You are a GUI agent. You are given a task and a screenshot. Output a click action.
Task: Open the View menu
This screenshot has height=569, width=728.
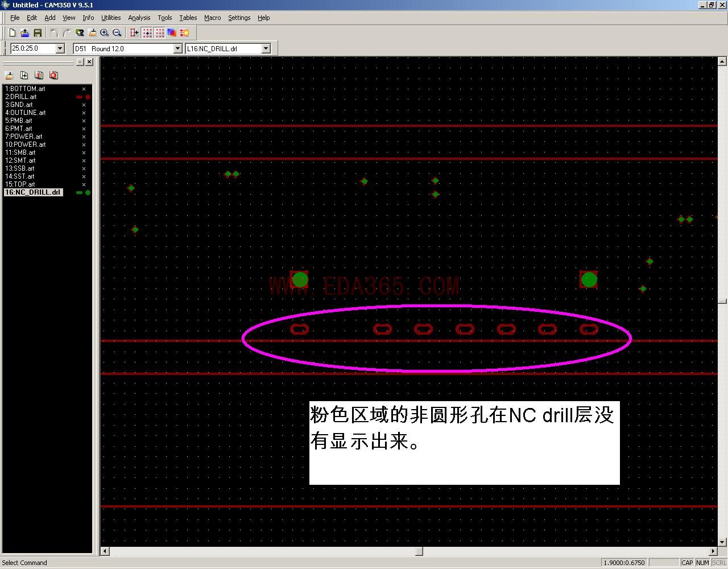point(69,18)
